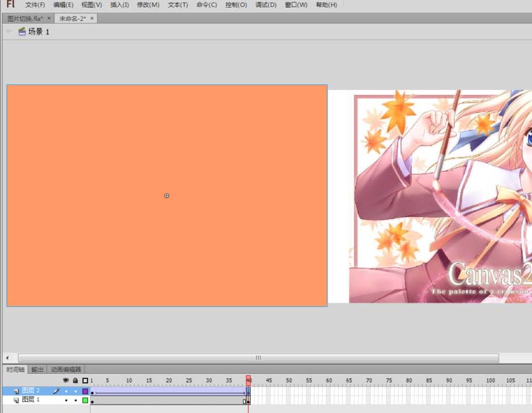Open the 修改(M) menu
This screenshot has height=413, width=532.
tap(148, 5)
